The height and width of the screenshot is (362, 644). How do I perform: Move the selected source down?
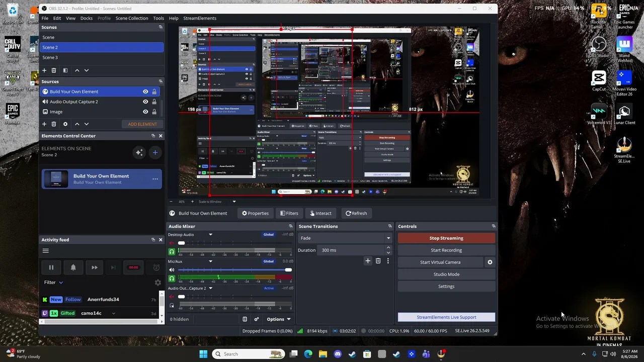click(x=87, y=124)
